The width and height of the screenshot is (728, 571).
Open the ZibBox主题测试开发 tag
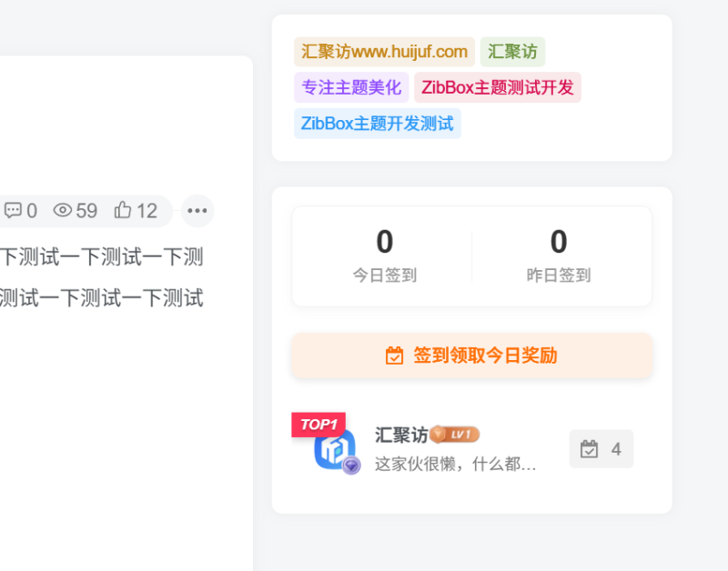(x=497, y=88)
